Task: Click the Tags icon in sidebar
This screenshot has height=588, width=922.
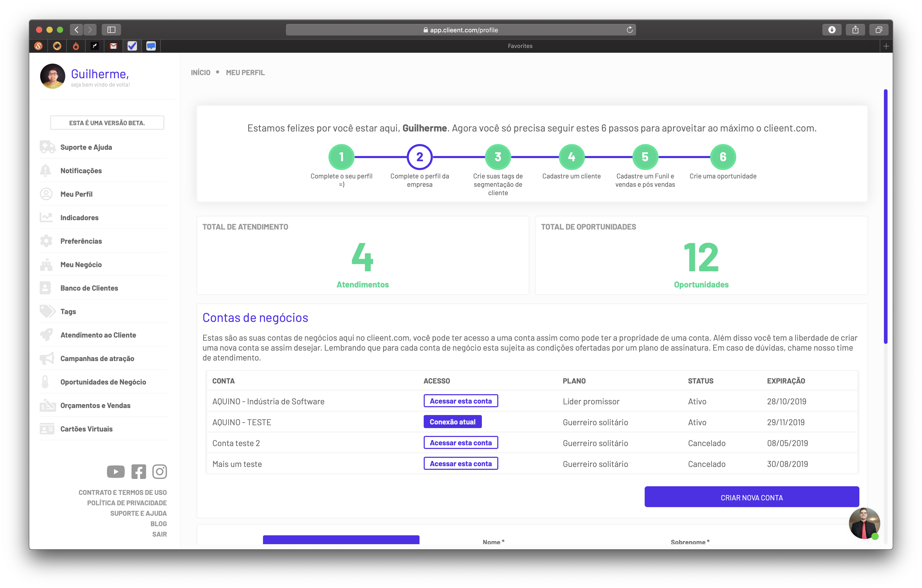Action: click(47, 311)
